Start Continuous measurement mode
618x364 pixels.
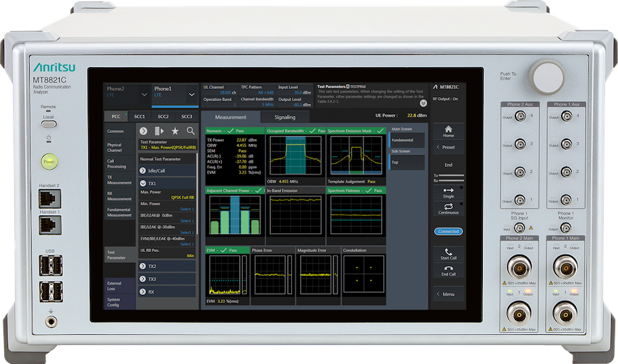pos(448,208)
